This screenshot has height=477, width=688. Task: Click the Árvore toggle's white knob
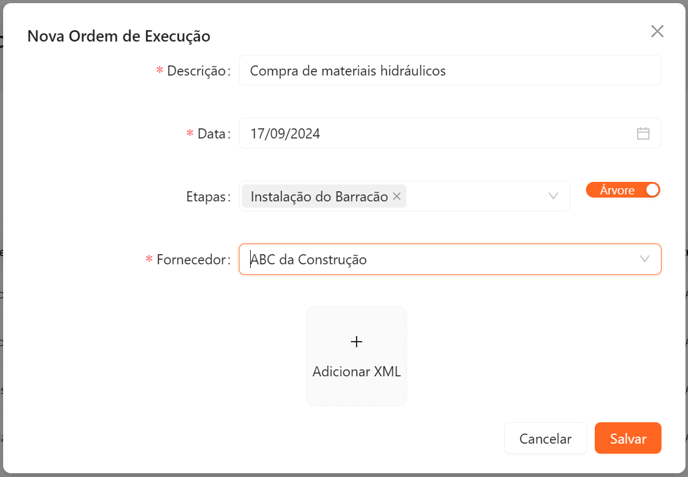pos(652,190)
